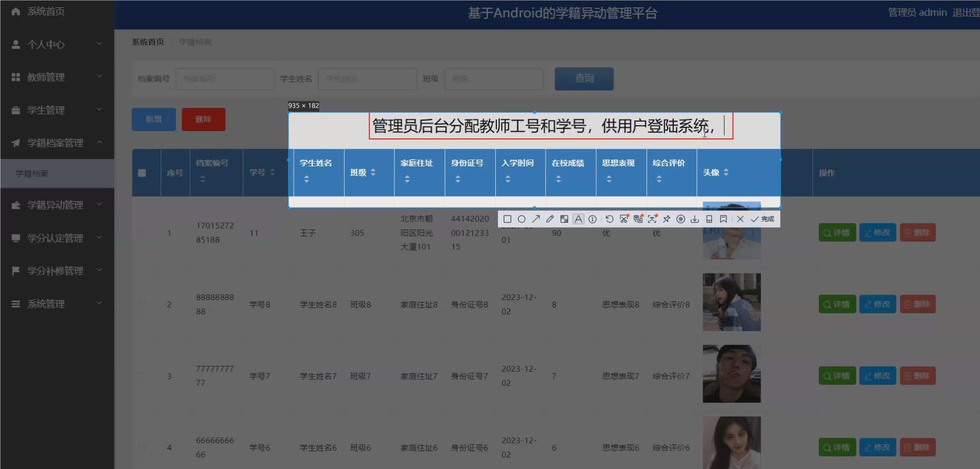Focus the 档案编号 search field
This screenshot has width=980, height=469.
(225, 79)
